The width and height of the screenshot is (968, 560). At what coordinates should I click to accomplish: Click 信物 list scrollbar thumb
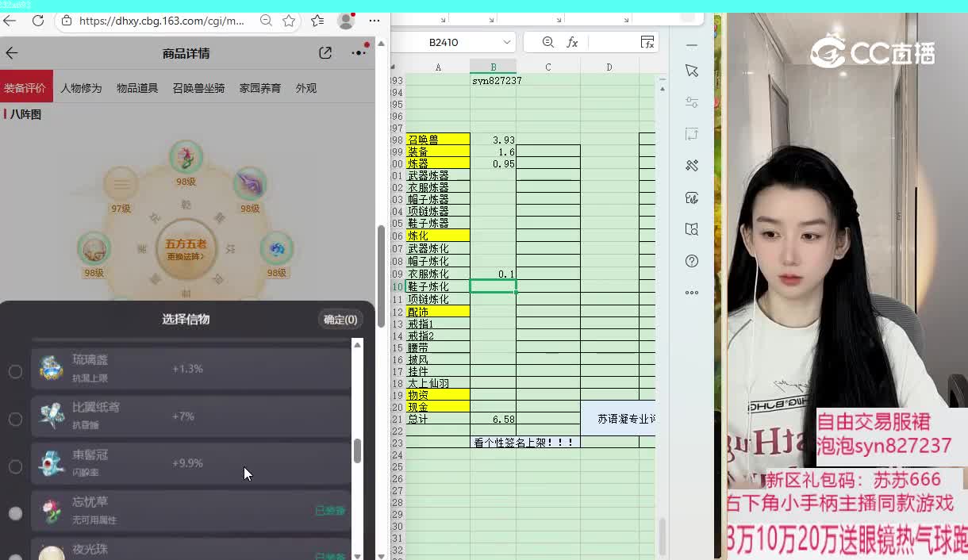coord(357,451)
